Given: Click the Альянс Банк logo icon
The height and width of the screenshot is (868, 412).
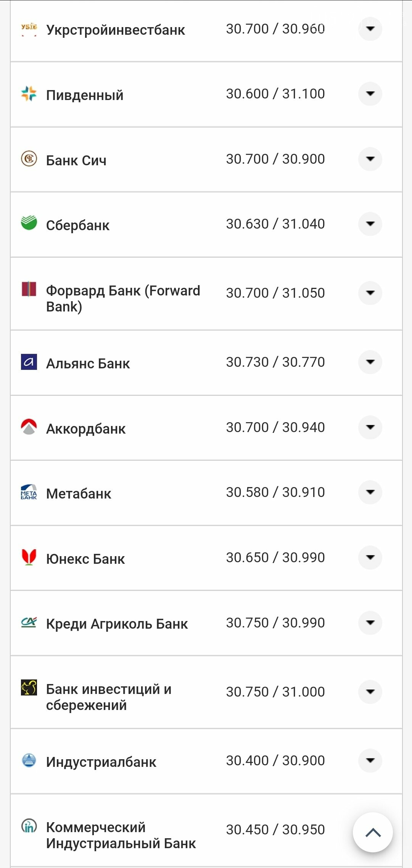Looking at the screenshot, I should tap(29, 361).
